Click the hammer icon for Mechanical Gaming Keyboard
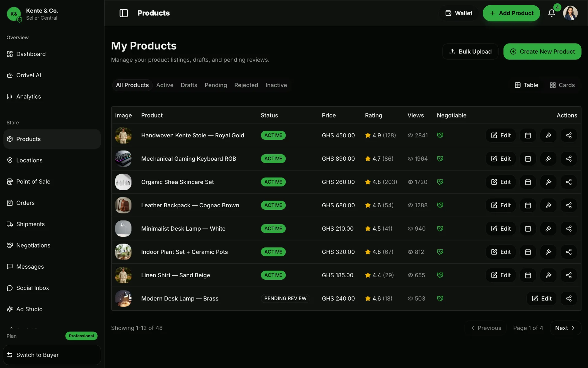This screenshot has width=588, height=368. (x=548, y=159)
